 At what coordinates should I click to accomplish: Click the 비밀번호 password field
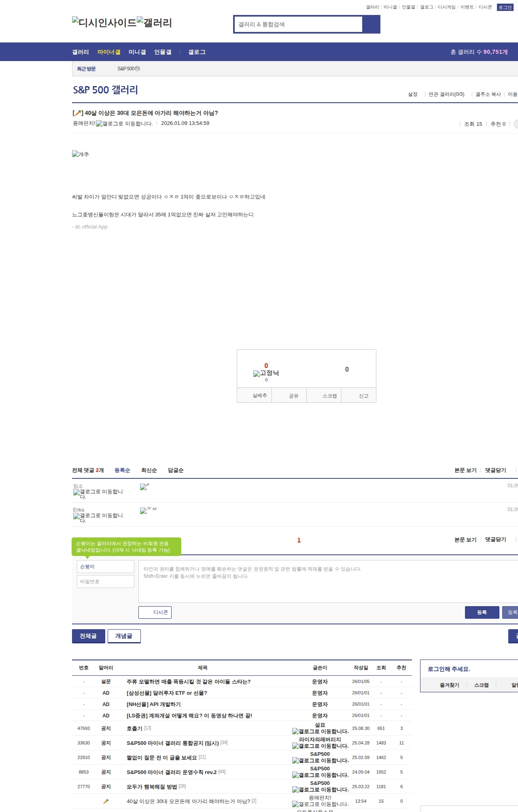coord(106,582)
